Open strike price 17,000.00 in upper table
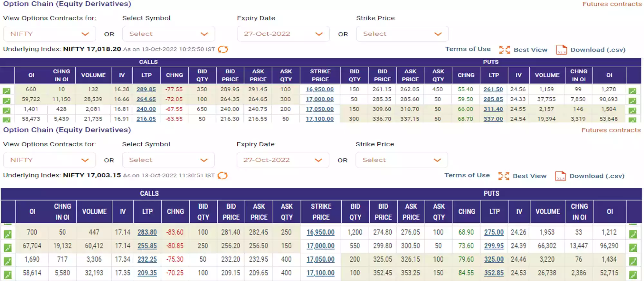644x281 pixels. click(x=320, y=99)
